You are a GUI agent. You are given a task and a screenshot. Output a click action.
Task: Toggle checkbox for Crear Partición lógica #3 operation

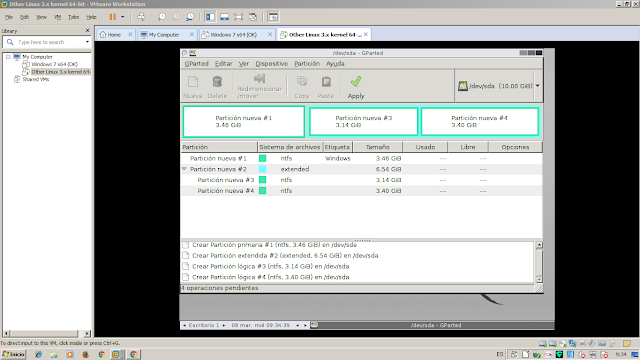pos(186,266)
